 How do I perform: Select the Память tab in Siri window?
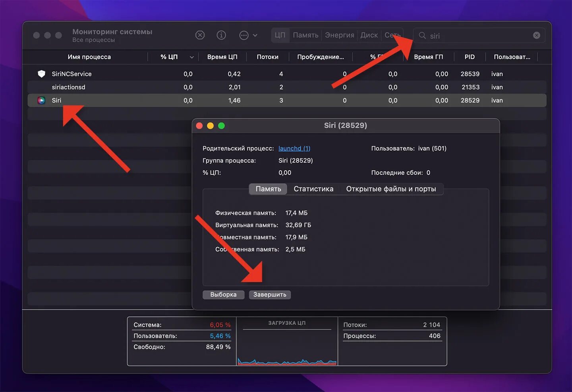(268, 189)
